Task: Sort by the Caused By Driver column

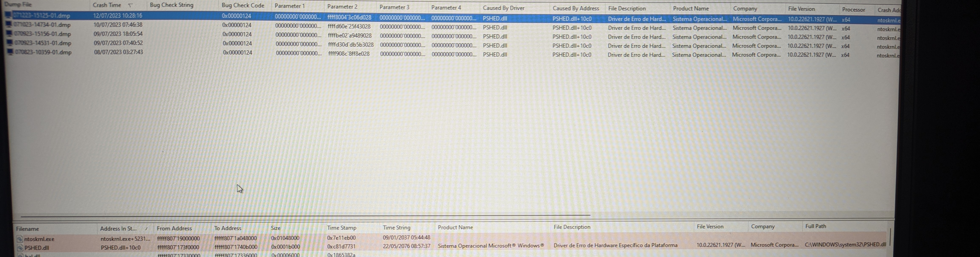Action: 503,8
